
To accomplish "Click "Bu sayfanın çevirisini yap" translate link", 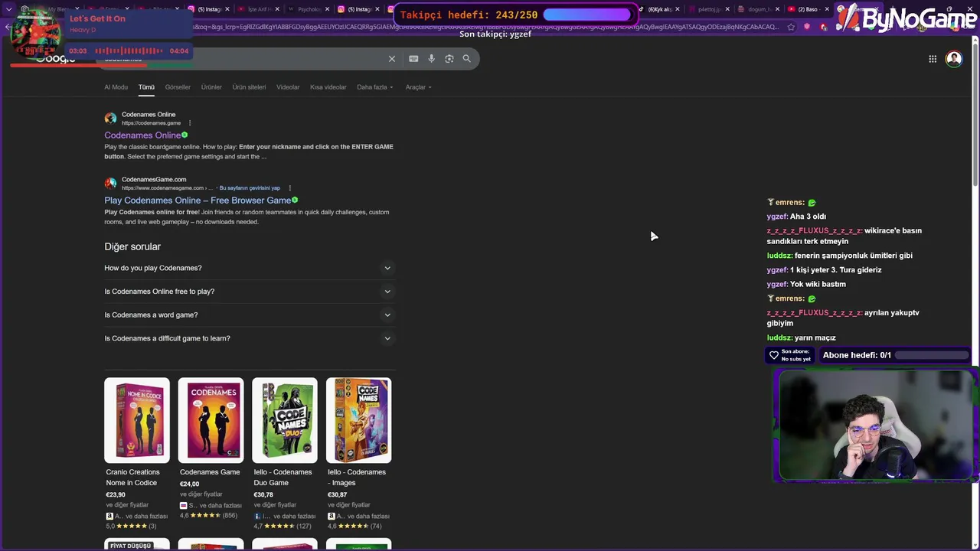I will [x=250, y=188].
